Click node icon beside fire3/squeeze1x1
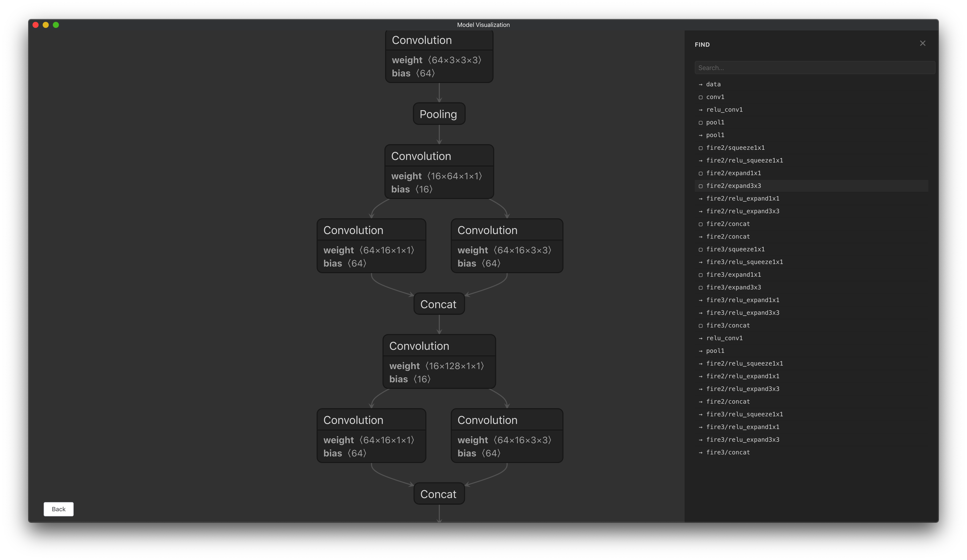The width and height of the screenshot is (967, 560). 700,250
